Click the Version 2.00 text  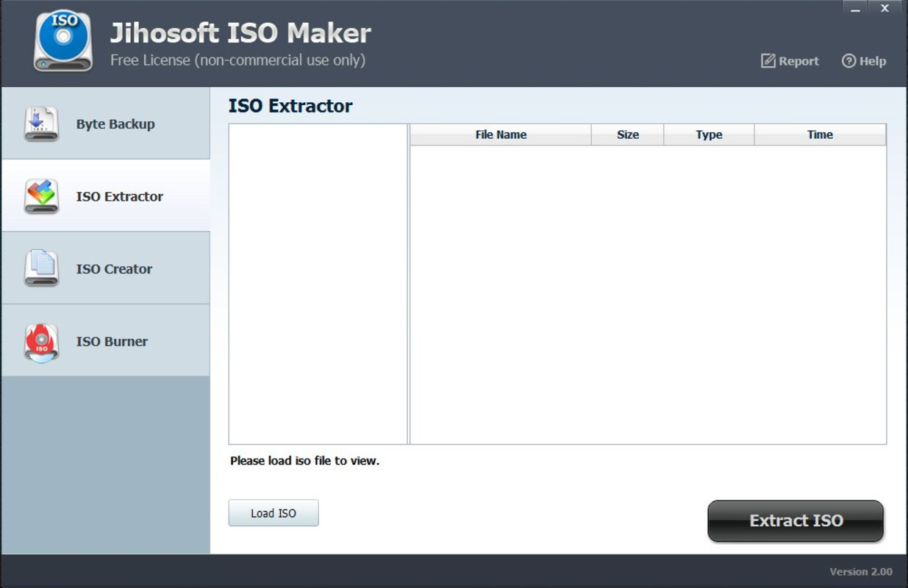861,572
